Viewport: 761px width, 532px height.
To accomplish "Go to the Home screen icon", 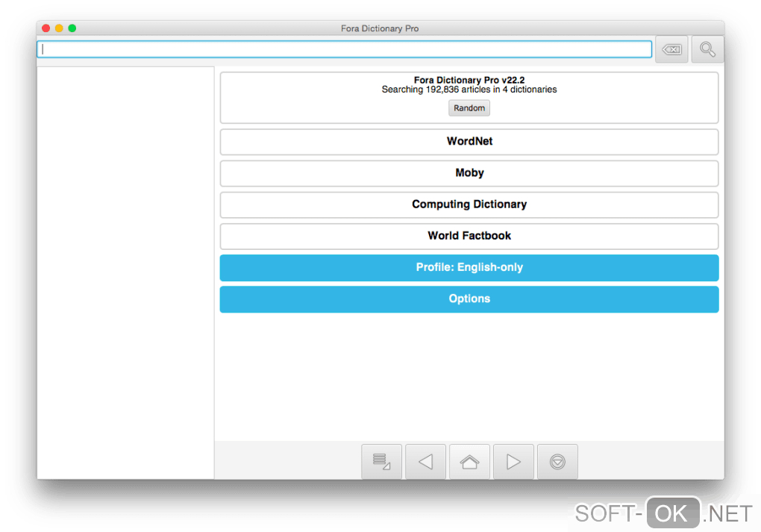I will pyautogui.click(x=469, y=461).
